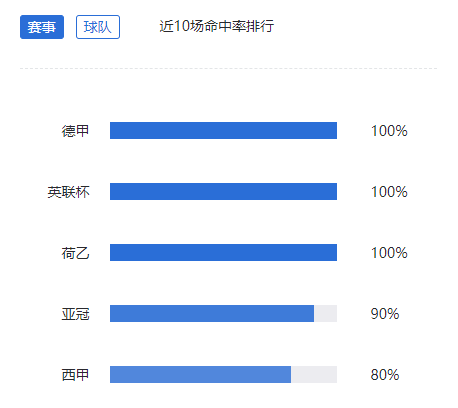Click the 100% value beside 英联杯

pyautogui.click(x=389, y=192)
